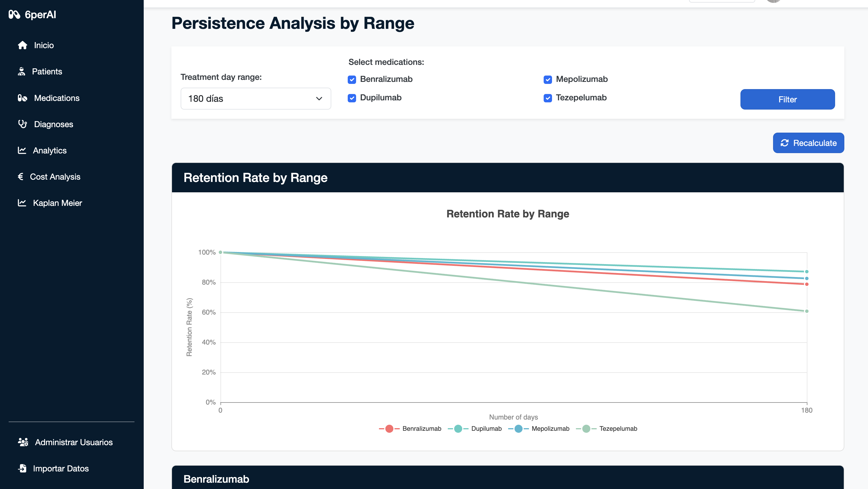Click the "Select medications:" label

pyautogui.click(x=386, y=62)
